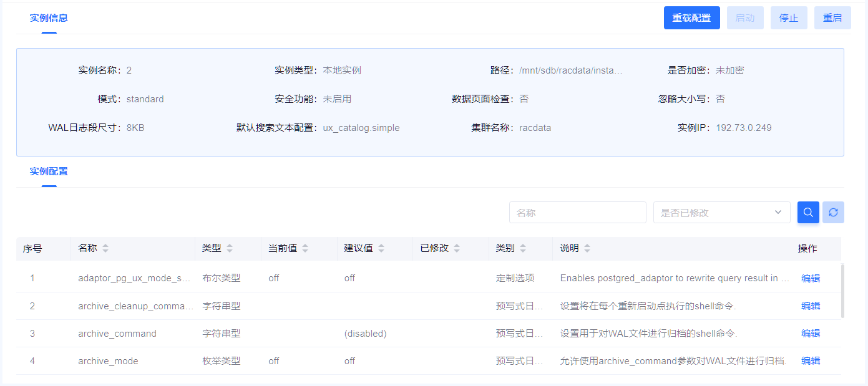Focus the 名称 search input field
The image size is (868, 386).
577,213
